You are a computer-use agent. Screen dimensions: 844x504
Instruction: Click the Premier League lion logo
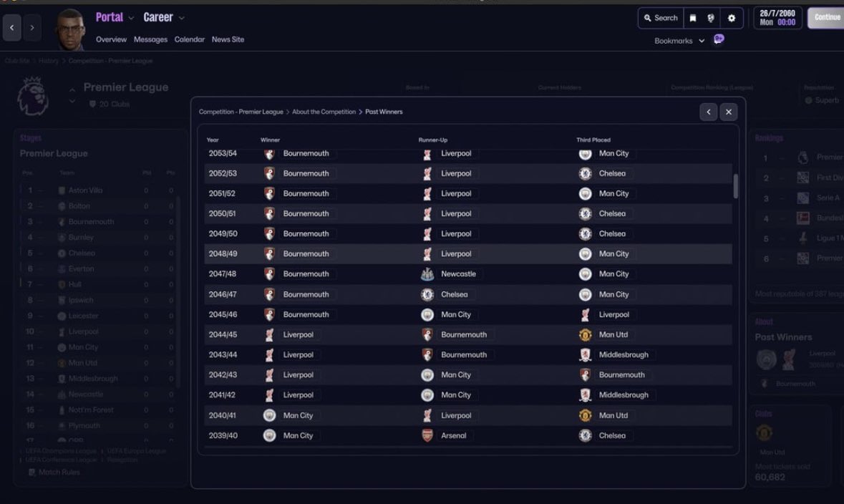coord(33,96)
